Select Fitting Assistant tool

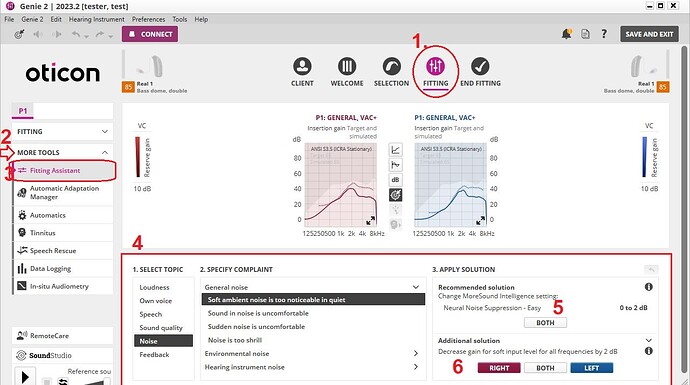coord(63,170)
